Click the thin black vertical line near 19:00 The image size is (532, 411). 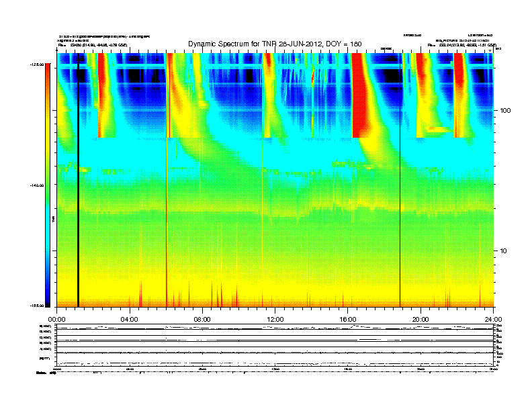[x=400, y=180]
